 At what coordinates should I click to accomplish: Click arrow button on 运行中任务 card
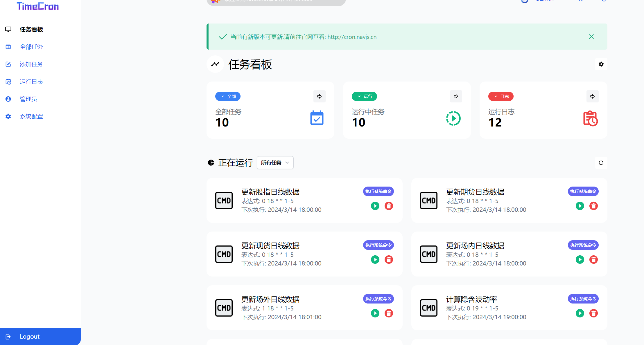pos(456,96)
